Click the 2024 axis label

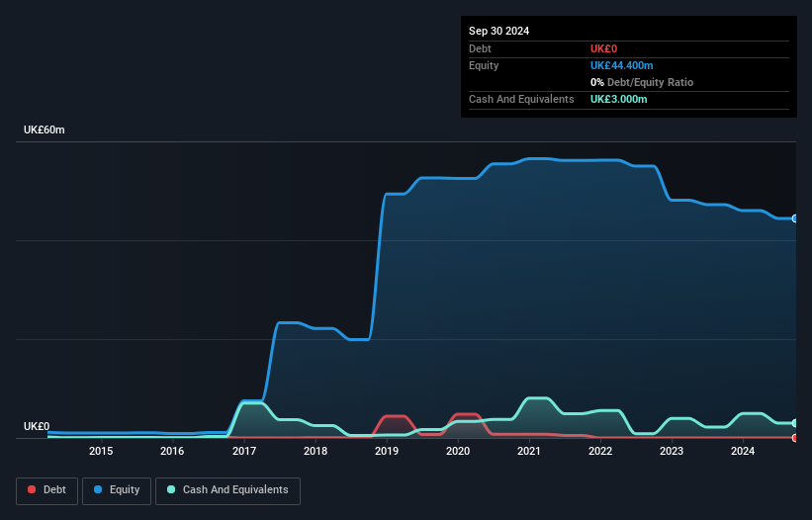tap(743, 451)
